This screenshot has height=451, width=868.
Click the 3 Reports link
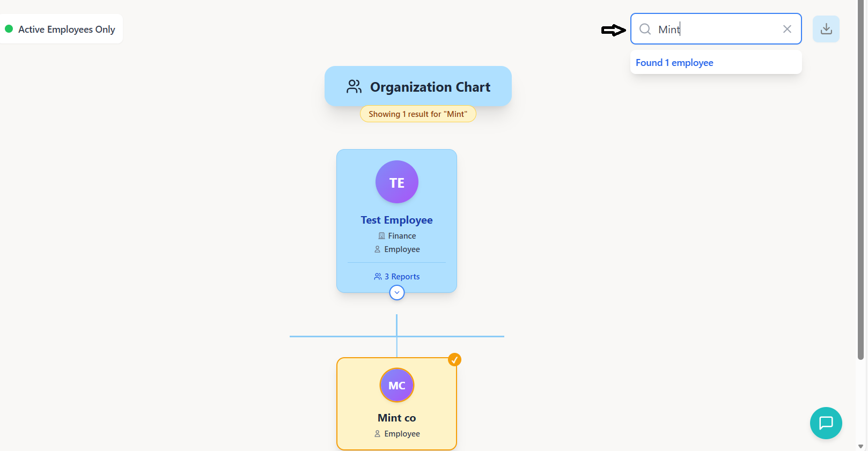pos(397,277)
